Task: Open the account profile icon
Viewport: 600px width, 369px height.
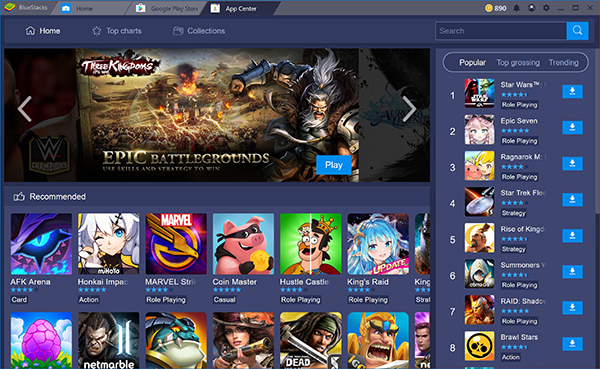Action: (532, 8)
